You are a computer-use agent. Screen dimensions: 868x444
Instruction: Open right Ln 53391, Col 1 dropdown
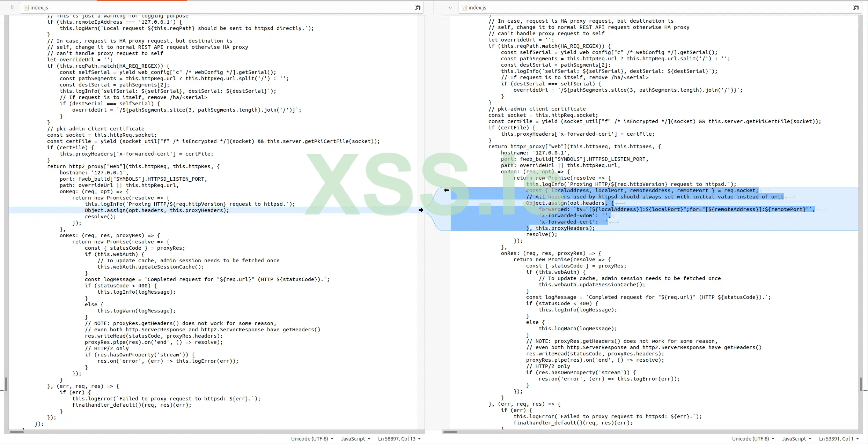pos(839,439)
